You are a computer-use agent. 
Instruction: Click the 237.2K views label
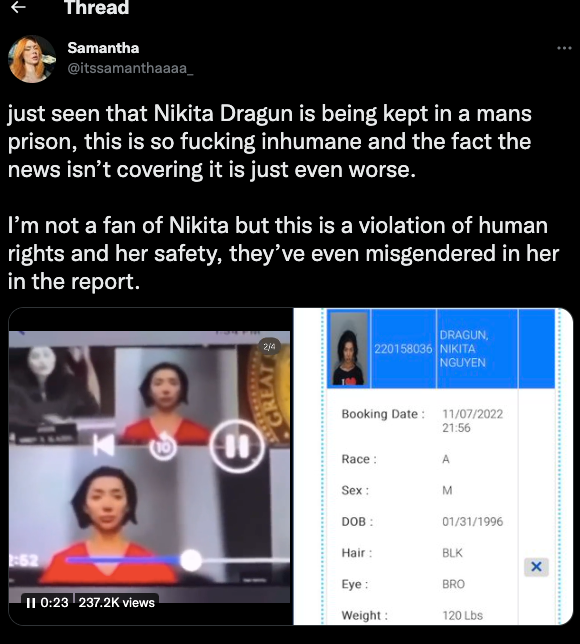point(117,603)
